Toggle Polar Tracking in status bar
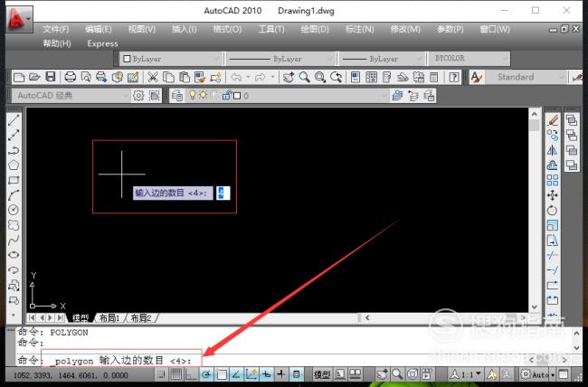 [x=206, y=373]
